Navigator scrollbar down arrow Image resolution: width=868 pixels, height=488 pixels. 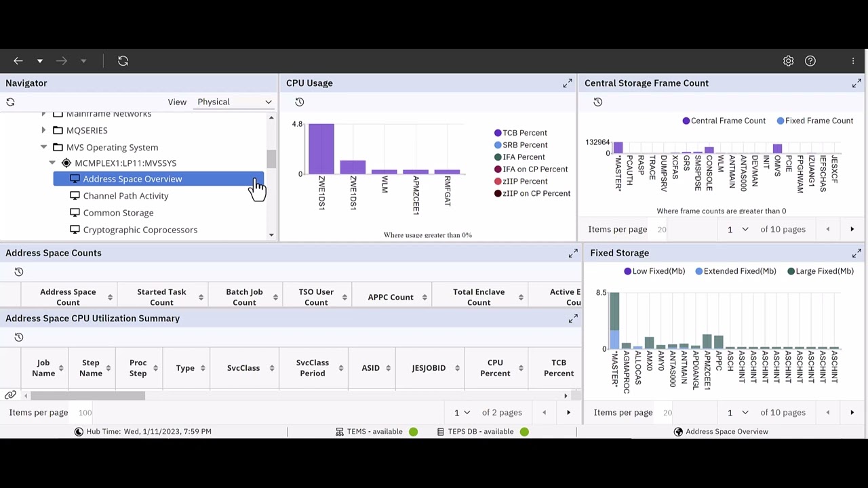pyautogui.click(x=271, y=235)
